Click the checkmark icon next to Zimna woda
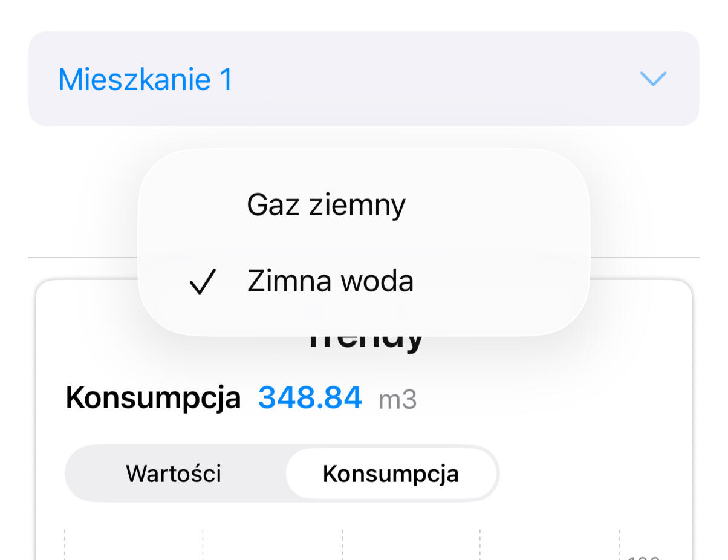Viewport: 728px width, 560px height. coord(203,282)
